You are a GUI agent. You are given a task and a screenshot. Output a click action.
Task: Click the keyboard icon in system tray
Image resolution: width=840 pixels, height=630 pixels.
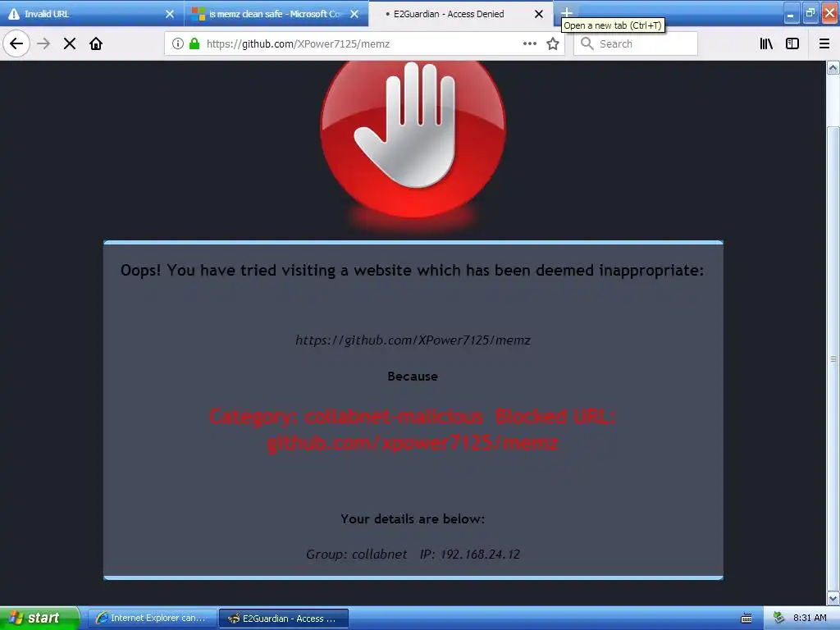click(x=746, y=619)
